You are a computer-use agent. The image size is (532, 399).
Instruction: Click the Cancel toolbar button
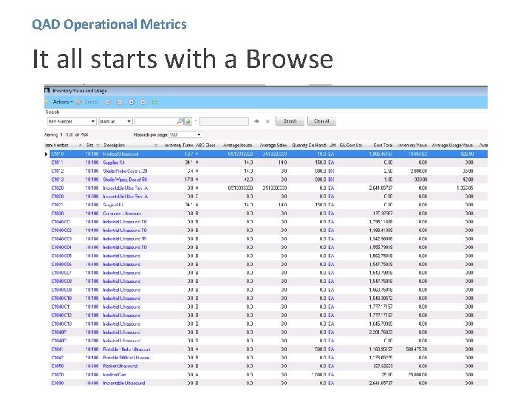(87, 102)
